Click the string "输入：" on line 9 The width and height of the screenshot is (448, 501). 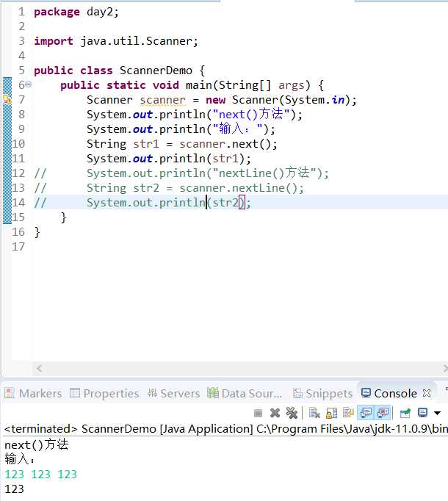(237, 129)
